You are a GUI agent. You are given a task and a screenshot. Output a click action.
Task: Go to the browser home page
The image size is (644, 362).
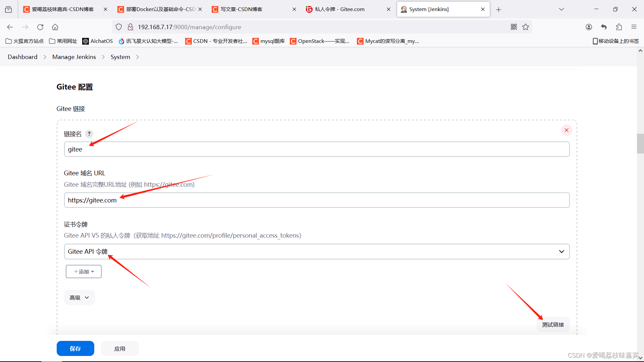[x=55, y=27]
